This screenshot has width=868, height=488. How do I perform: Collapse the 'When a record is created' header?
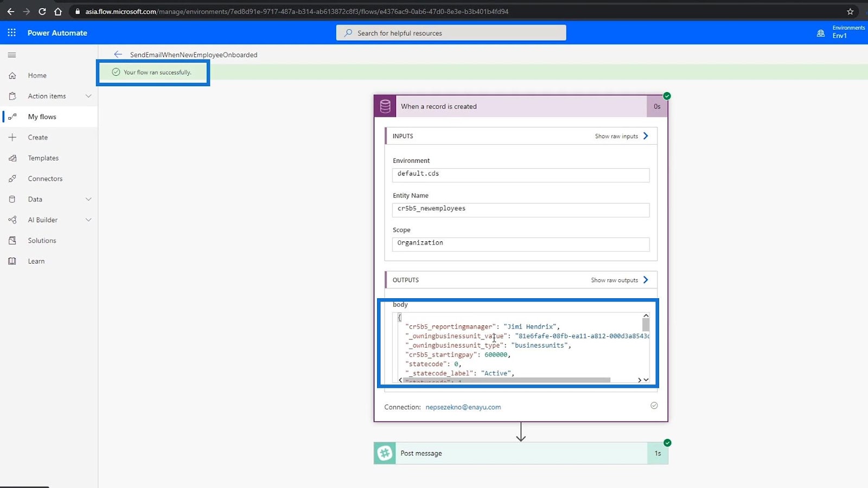tap(521, 106)
